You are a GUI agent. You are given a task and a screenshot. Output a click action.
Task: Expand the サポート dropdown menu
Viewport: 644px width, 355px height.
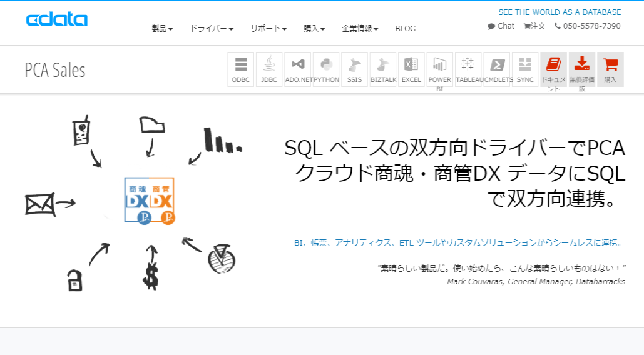[268, 29]
